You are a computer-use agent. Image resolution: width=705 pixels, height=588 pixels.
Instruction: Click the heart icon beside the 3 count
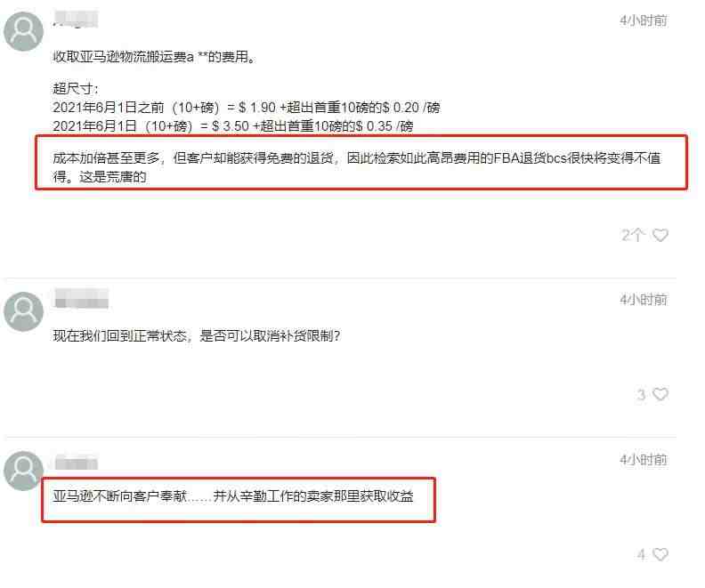point(660,394)
